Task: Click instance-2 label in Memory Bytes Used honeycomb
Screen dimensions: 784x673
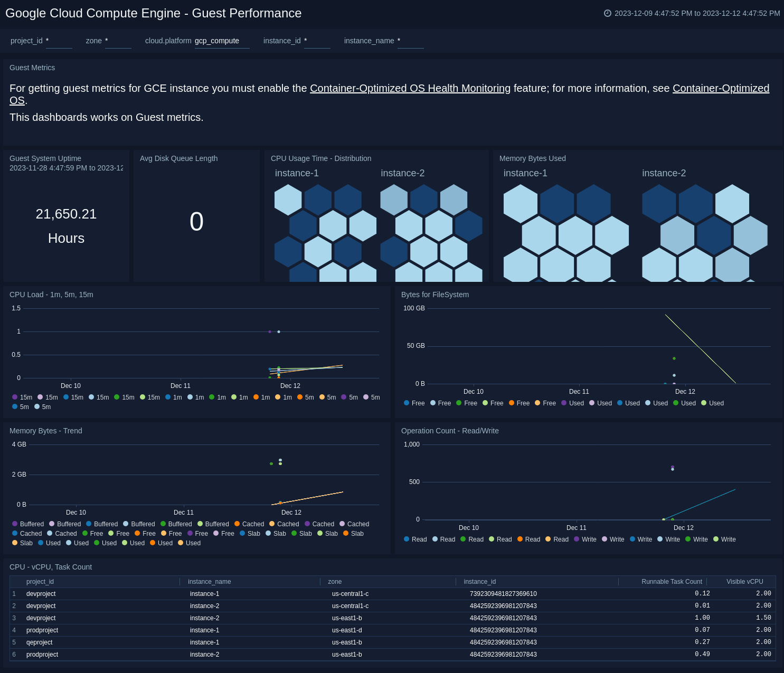Action: coord(664,173)
